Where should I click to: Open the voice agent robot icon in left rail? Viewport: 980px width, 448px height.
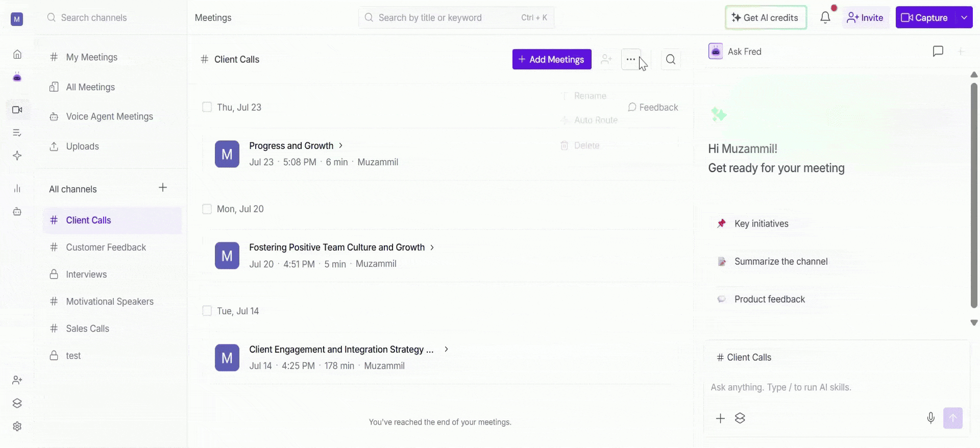pos(17,211)
